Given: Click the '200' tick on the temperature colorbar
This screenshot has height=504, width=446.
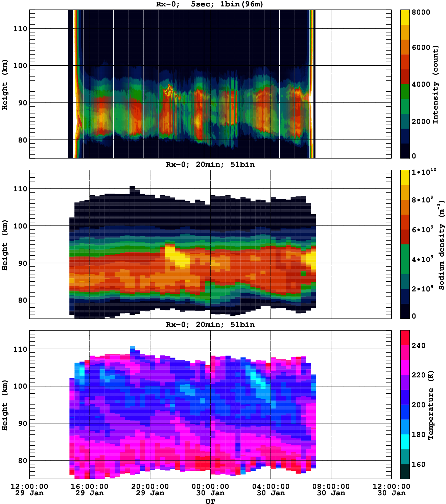Looking at the screenshot, I should click(418, 405).
